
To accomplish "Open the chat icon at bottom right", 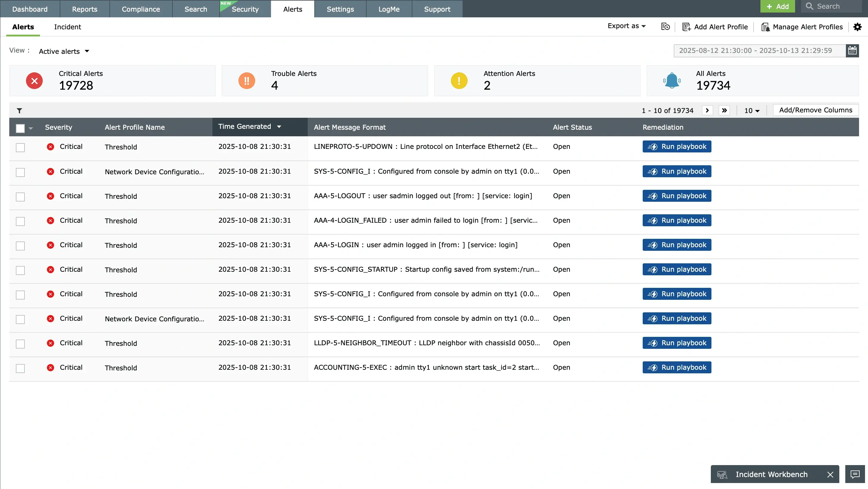I will point(855,474).
